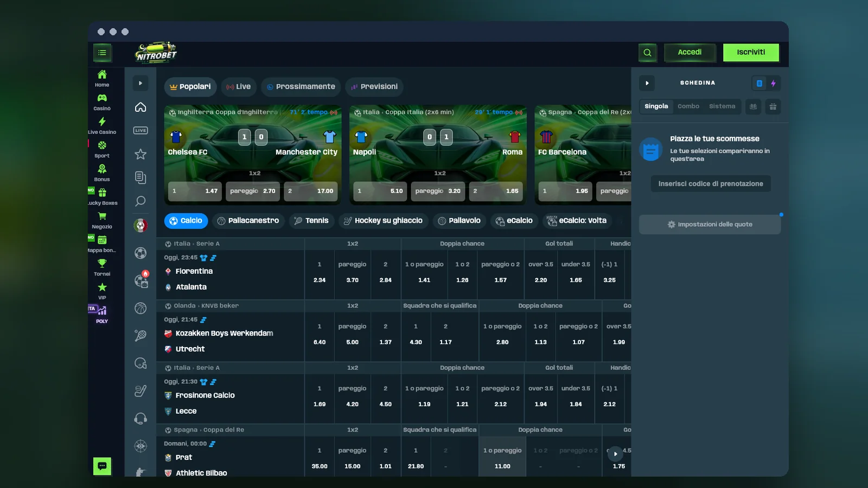Open the Tornei trophy section

point(102,267)
